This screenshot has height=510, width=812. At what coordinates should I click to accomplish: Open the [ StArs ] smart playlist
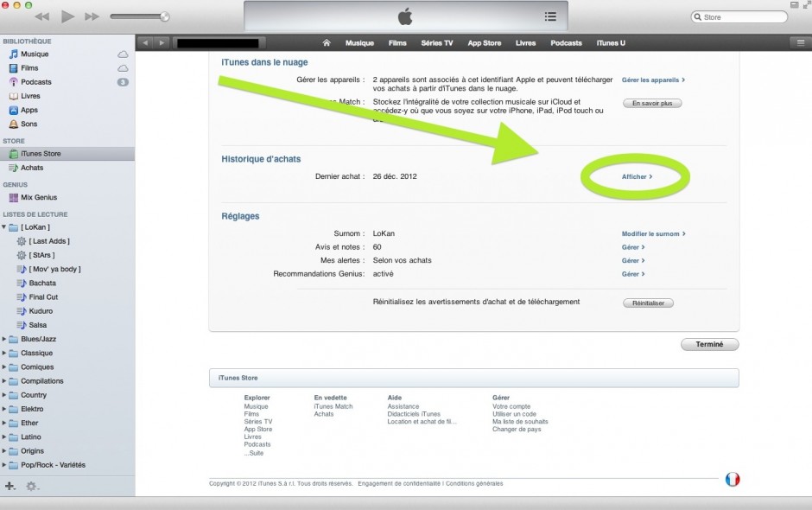[x=41, y=255]
